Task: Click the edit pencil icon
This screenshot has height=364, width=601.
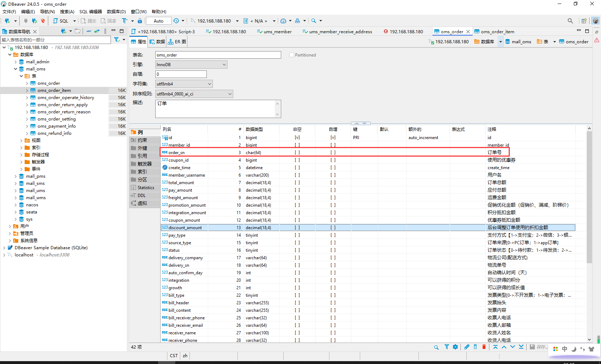Action: 467,347
